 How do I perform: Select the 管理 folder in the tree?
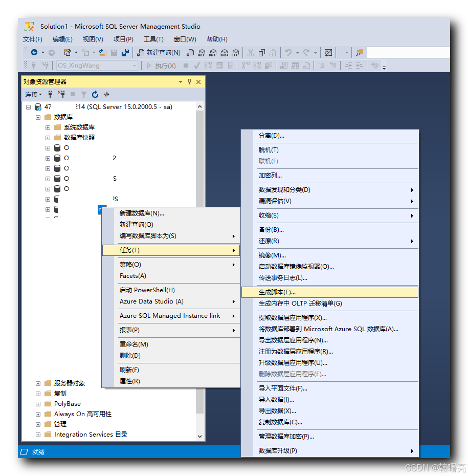(x=60, y=424)
